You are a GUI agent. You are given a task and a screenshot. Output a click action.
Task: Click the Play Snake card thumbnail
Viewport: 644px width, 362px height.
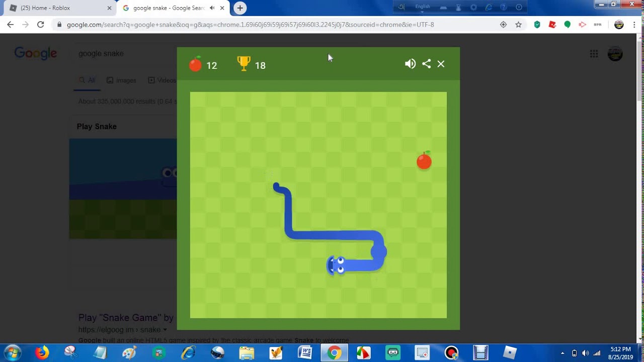123,189
